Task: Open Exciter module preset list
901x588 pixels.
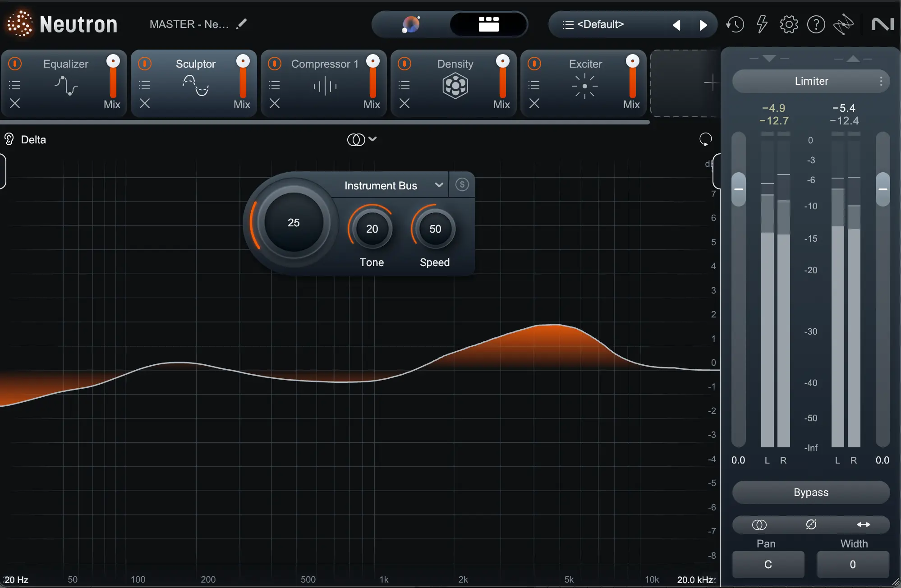Action: [x=534, y=85]
